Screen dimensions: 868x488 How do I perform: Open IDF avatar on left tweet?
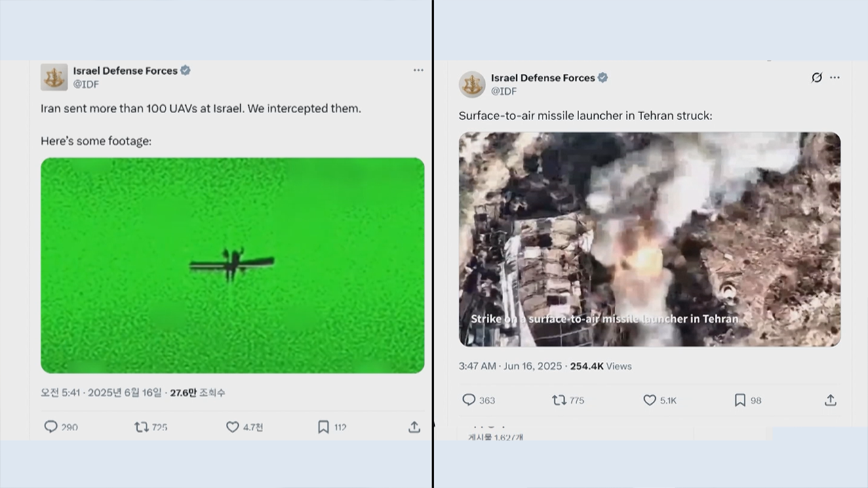54,77
